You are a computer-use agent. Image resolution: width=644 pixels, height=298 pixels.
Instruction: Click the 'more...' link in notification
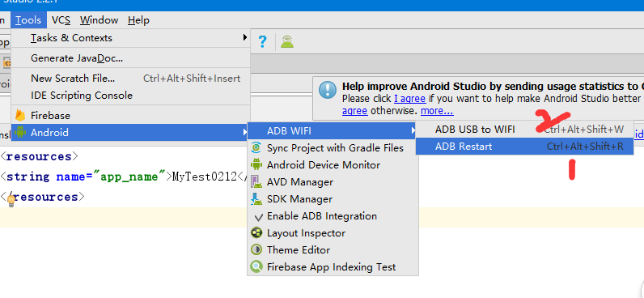(x=437, y=111)
